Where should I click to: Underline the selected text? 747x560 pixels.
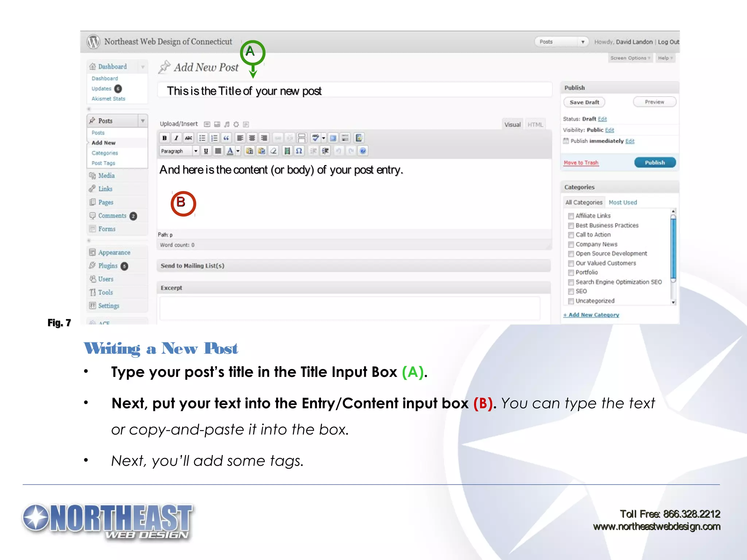pos(206,151)
